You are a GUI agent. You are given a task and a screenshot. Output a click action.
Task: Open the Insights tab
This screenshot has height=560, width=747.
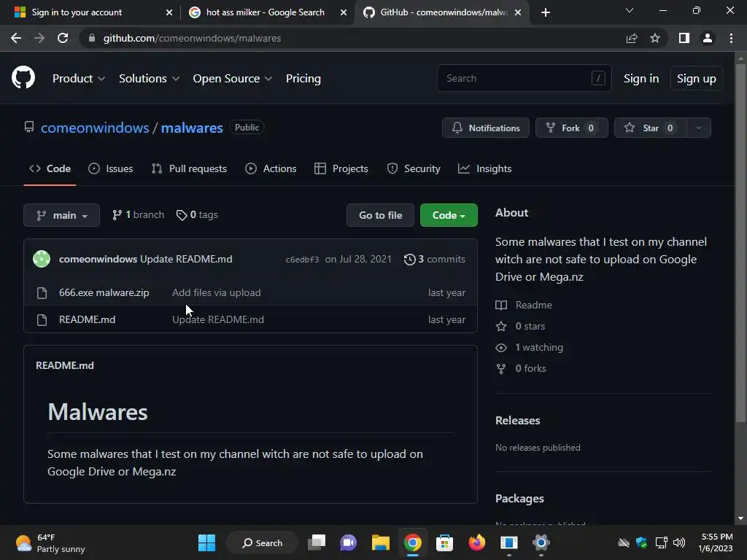(484, 168)
